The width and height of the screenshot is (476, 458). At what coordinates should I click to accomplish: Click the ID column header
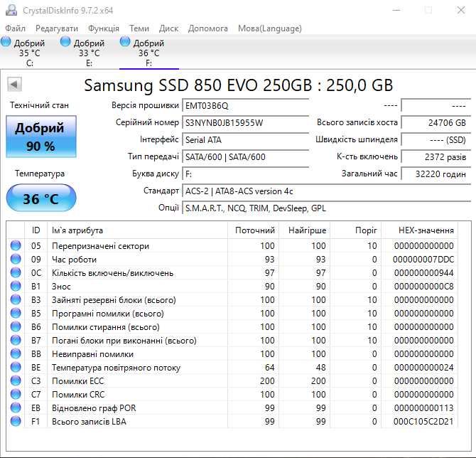click(x=36, y=230)
